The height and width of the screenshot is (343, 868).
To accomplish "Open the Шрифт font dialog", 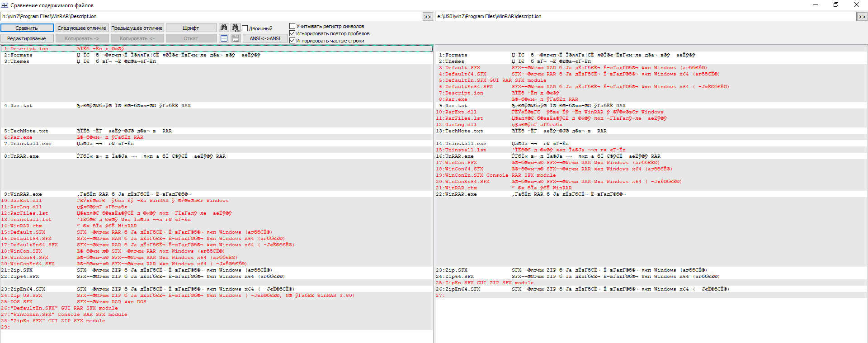I will tap(191, 28).
